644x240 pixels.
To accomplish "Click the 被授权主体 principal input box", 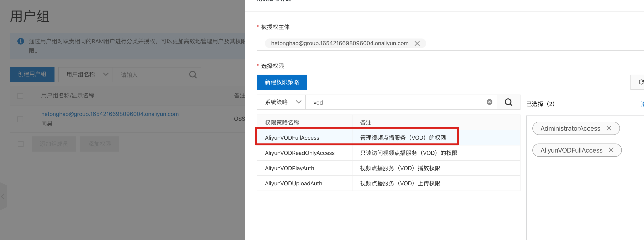I will (450, 43).
